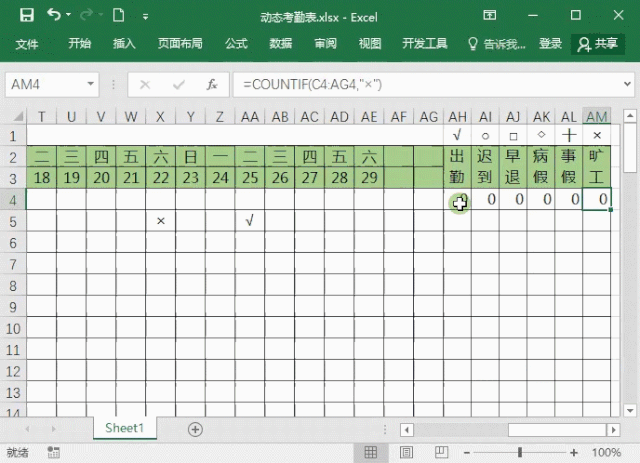Select column AM header
The width and height of the screenshot is (640, 463).
click(x=597, y=117)
